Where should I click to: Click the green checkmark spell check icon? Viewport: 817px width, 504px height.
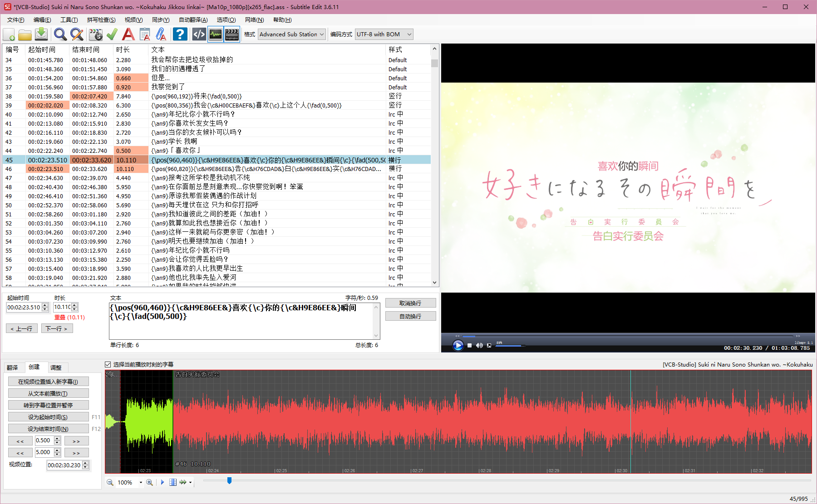coord(112,34)
